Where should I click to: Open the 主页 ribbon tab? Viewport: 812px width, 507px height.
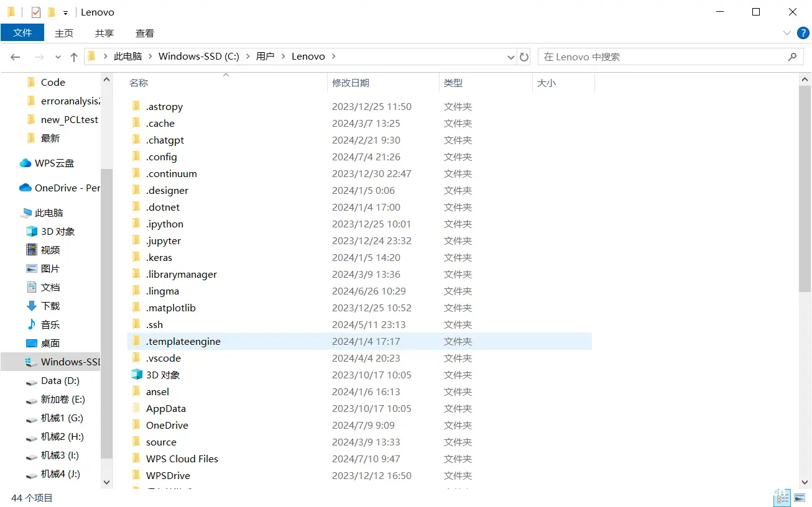[x=64, y=33]
